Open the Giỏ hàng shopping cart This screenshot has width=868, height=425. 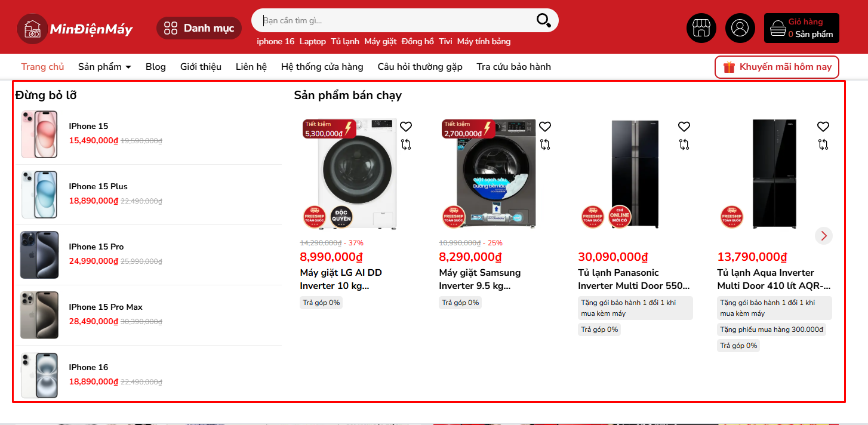pos(802,28)
